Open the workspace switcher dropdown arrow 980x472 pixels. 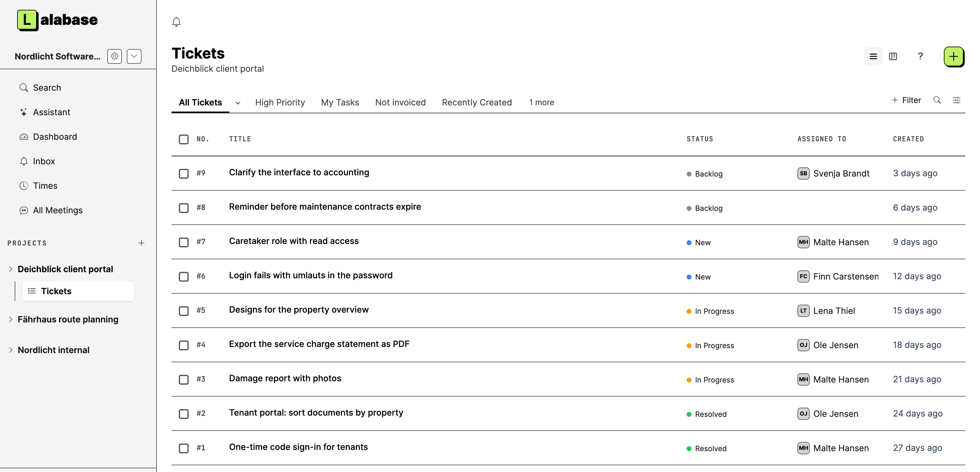tap(134, 56)
